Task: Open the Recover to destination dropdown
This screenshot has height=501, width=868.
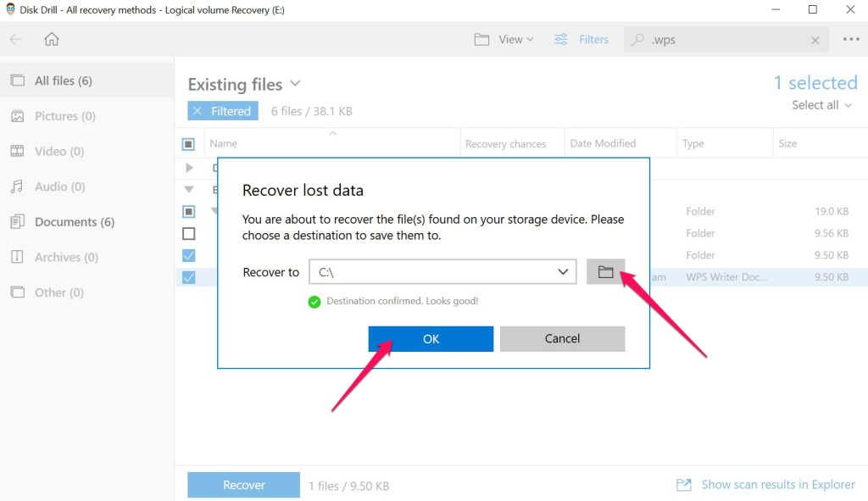Action: click(561, 272)
